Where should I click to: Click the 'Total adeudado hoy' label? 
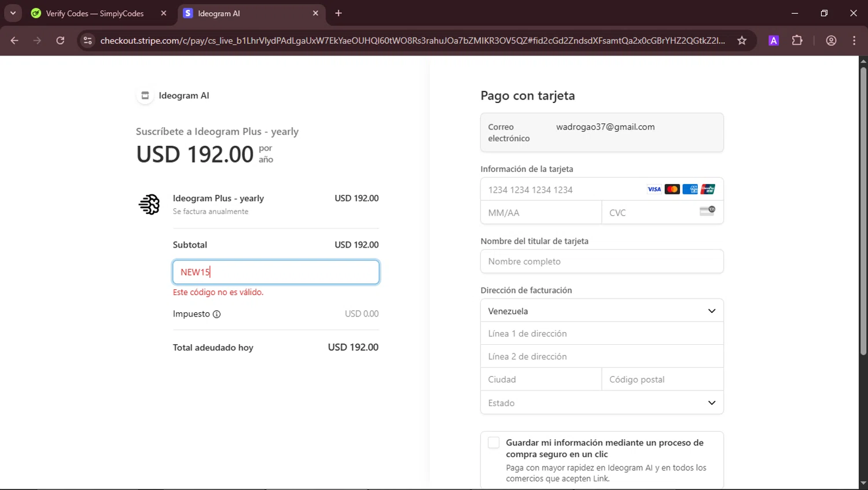point(213,348)
